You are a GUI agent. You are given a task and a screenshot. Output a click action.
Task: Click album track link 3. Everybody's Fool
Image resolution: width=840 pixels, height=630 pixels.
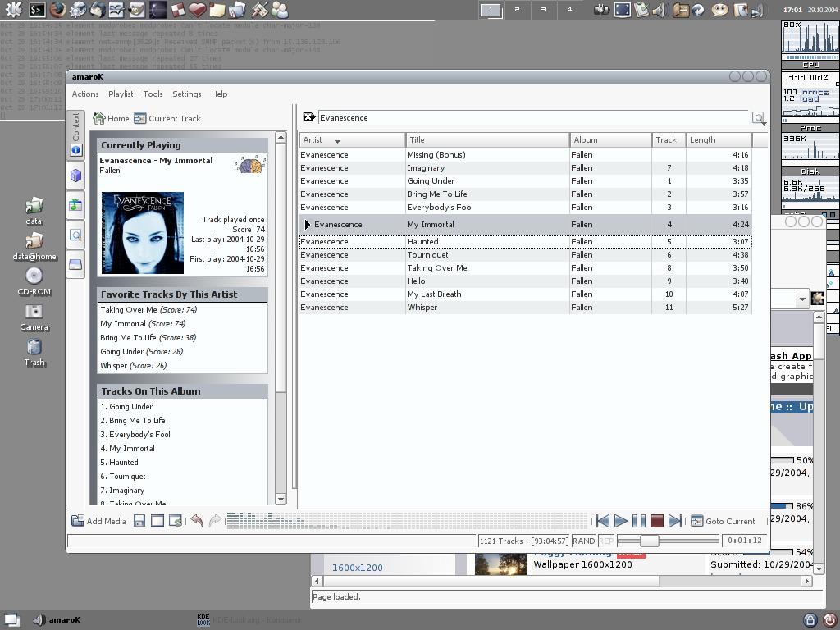point(135,435)
